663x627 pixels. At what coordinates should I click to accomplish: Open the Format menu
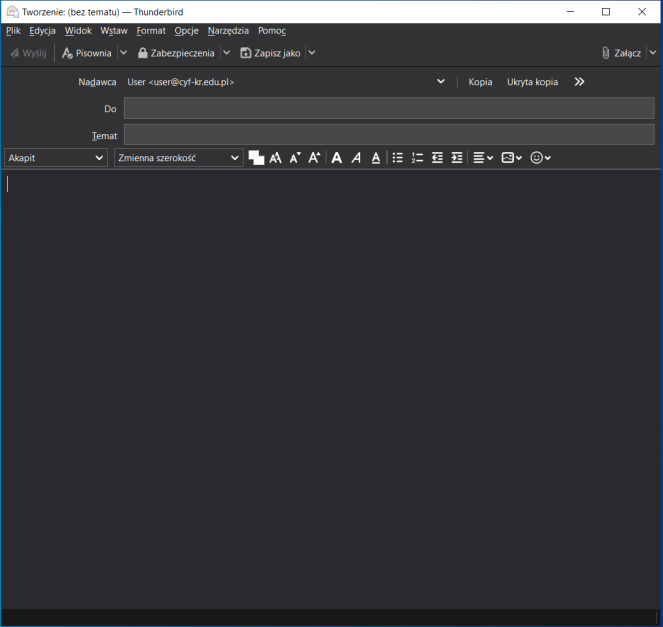click(x=151, y=31)
